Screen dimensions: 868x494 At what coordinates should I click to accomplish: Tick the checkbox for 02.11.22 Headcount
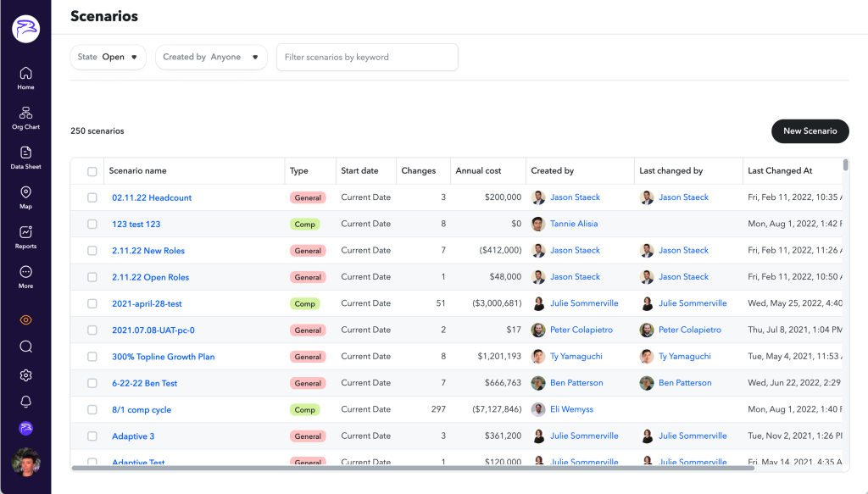click(x=92, y=197)
